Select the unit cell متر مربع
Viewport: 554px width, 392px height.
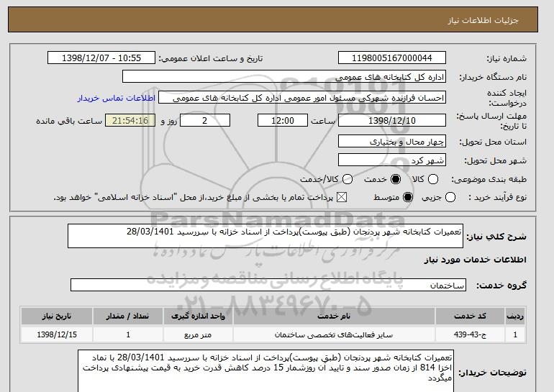pos(198,334)
